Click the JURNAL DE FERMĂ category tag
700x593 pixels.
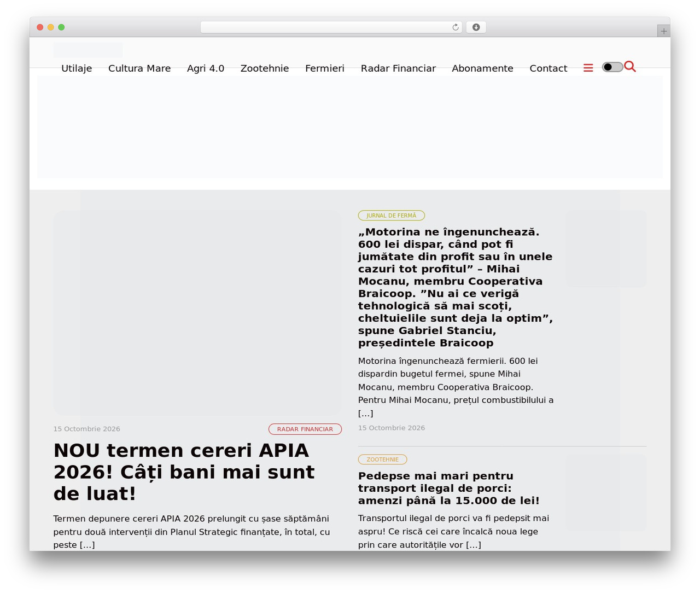(x=392, y=216)
